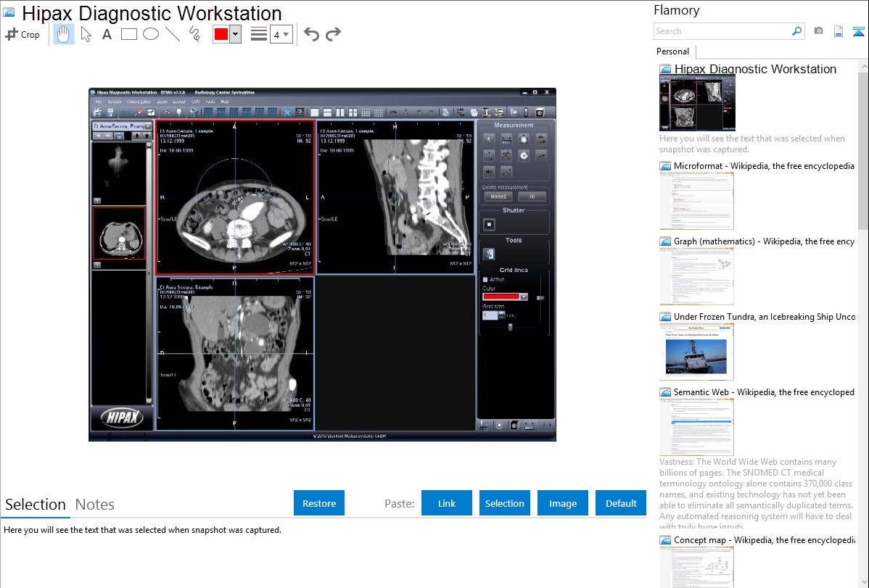The width and height of the screenshot is (869, 588).
Task: Click the Paste Selection button
Action: click(x=504, y=503)
